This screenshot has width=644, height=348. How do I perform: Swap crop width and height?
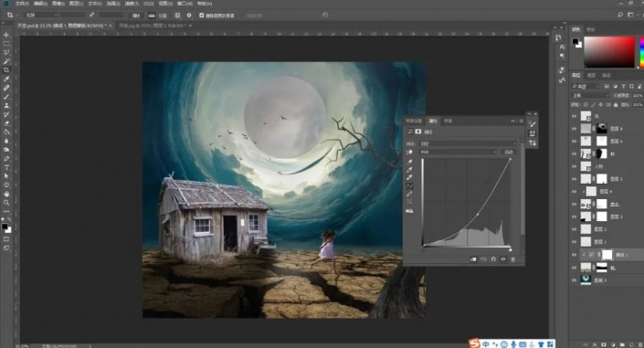[x=92, y=16]
